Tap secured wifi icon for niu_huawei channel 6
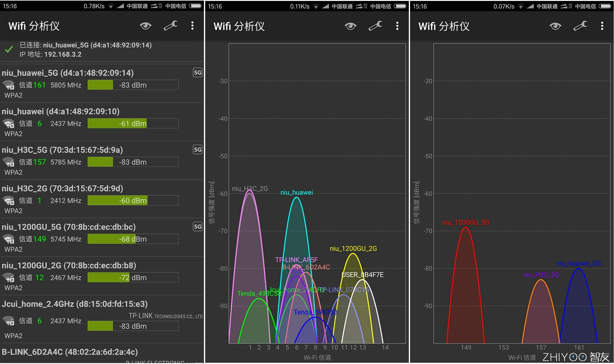614x364 pixels. 9,124
